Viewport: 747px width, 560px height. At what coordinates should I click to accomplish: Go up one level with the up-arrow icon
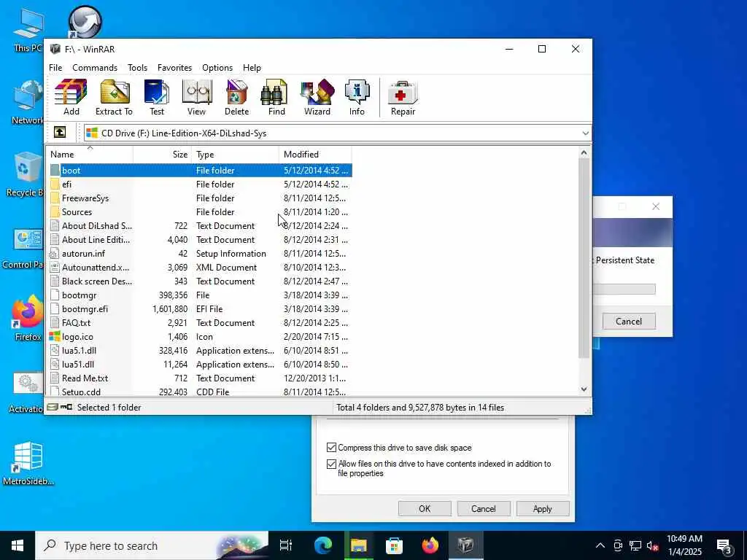[x=60, y=132]
